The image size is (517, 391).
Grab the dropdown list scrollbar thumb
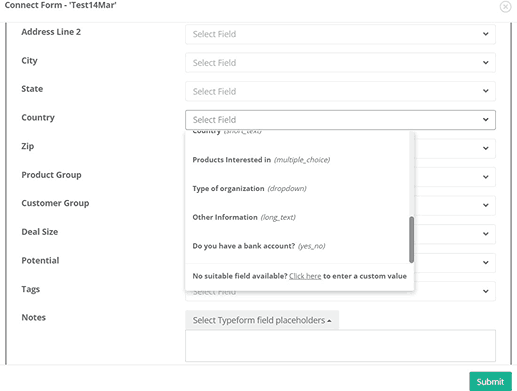point(412,240)
